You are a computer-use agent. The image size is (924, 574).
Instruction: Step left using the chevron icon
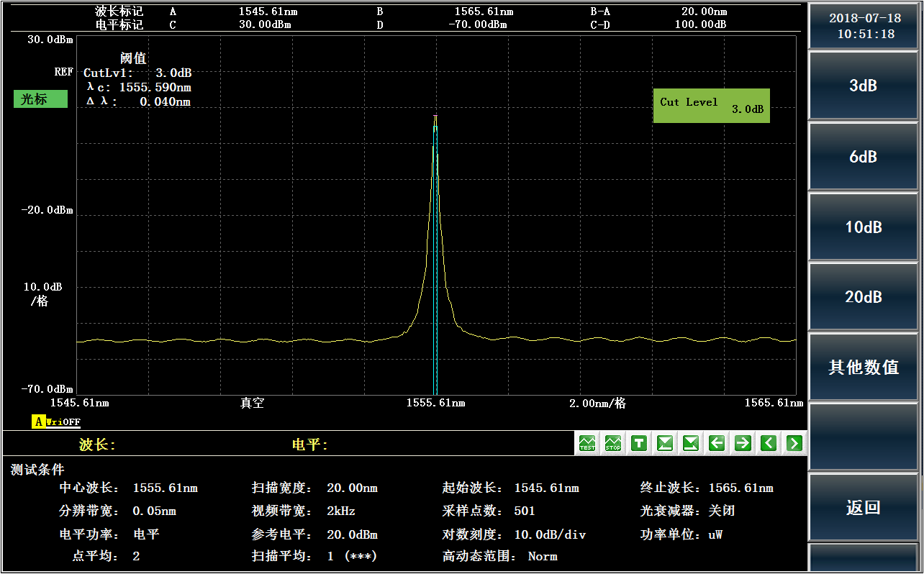click(x=768, y=443)
